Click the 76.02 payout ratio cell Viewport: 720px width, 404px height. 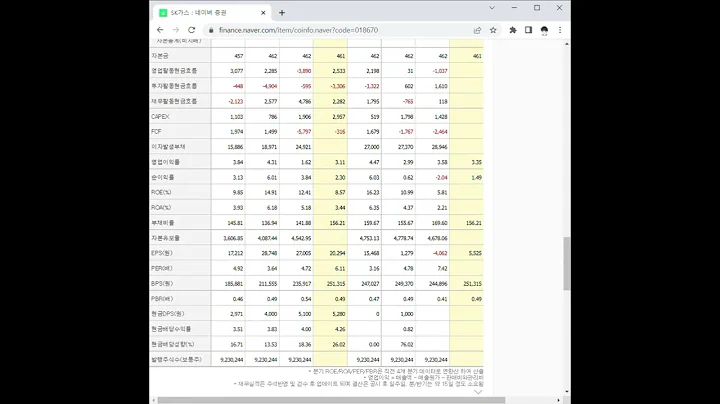click(x=407, y=344)
